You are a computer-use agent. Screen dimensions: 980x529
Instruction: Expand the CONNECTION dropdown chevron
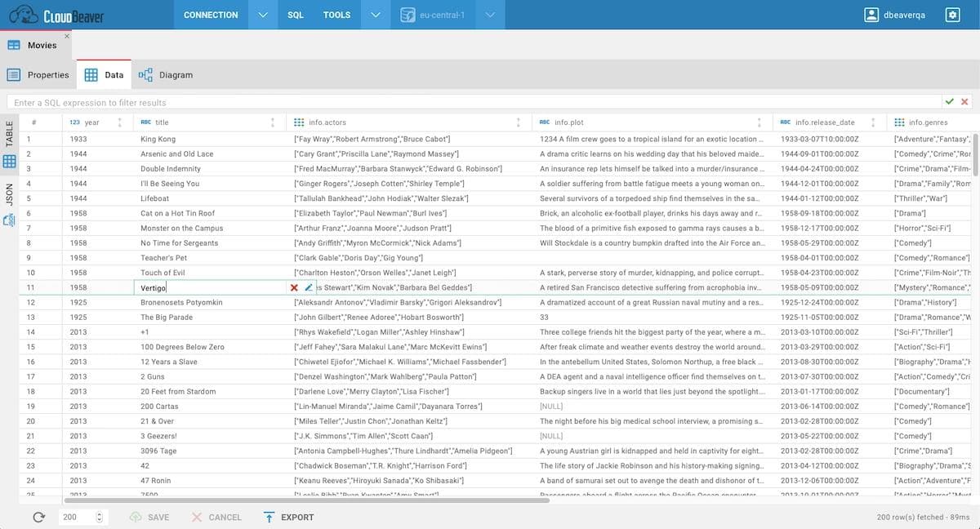(x=262, y=14)
